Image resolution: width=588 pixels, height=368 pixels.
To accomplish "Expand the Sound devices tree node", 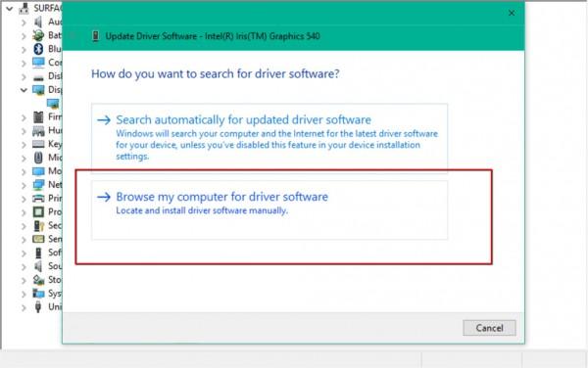I will tap(24, 266).
